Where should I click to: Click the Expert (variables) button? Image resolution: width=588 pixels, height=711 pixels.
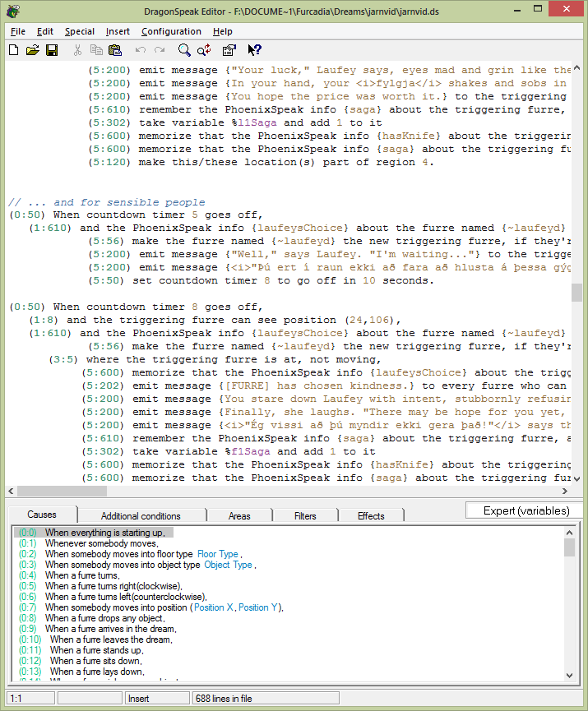(x=525, y=510)
